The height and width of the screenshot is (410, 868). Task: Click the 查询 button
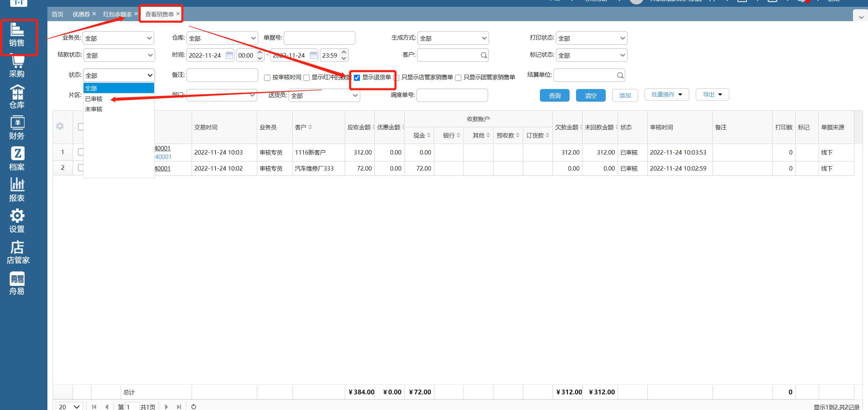coord(555,96)
